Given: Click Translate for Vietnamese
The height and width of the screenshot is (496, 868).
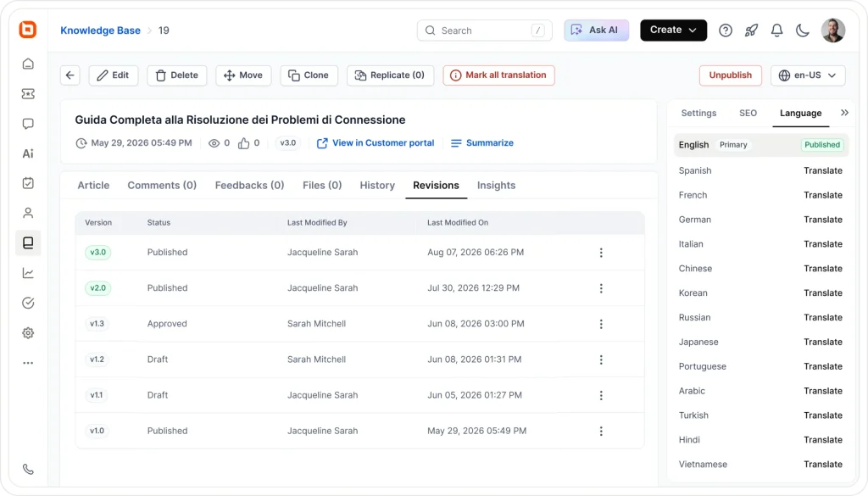Looking at the screenshot, I should 822,465.
